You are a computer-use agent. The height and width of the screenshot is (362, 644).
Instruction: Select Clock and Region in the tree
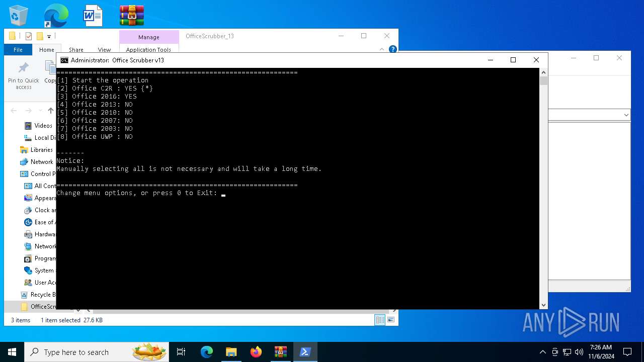pyautogui.click(x=40, y=210)
